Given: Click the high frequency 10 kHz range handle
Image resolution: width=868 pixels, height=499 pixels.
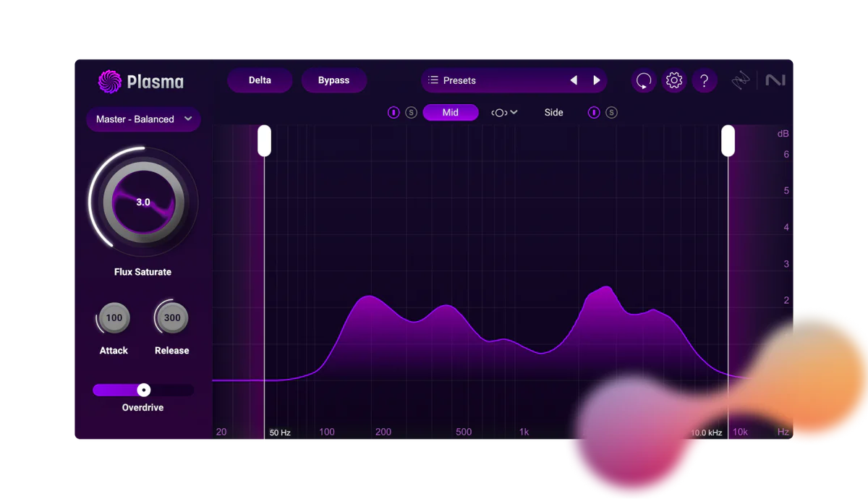Looking at the screenshot, I should (x=728, y=140).
